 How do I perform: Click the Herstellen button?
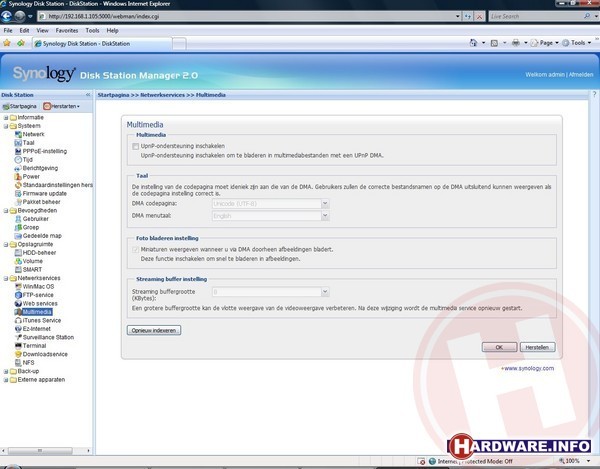click(537, 347)
